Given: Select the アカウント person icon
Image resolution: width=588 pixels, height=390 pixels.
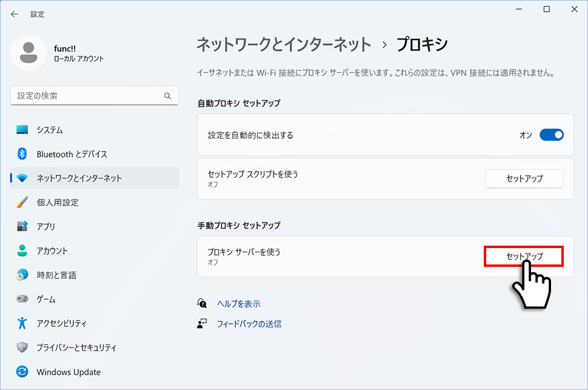Looking at the screenshot, I should pyautogui.click(x=22, y=250).
